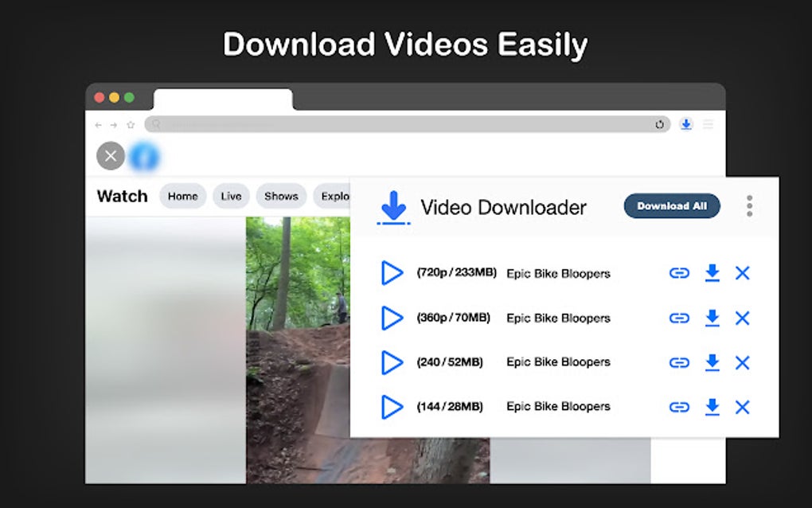Viewport: 812px width, 508px height.
Task: Play the 360p / 70MB video
Action: point(392,318)
